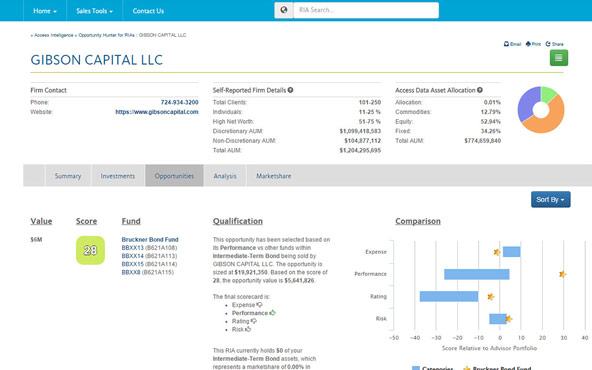The height and width of the screenshot is (370, 592).
Task: Click help icon next to Access Data Asset Allocation
Action: pos(479,90)
